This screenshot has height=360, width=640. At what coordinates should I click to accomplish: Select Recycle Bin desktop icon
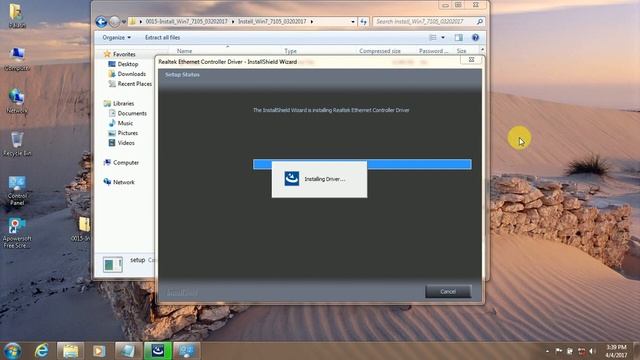point(17,144)
